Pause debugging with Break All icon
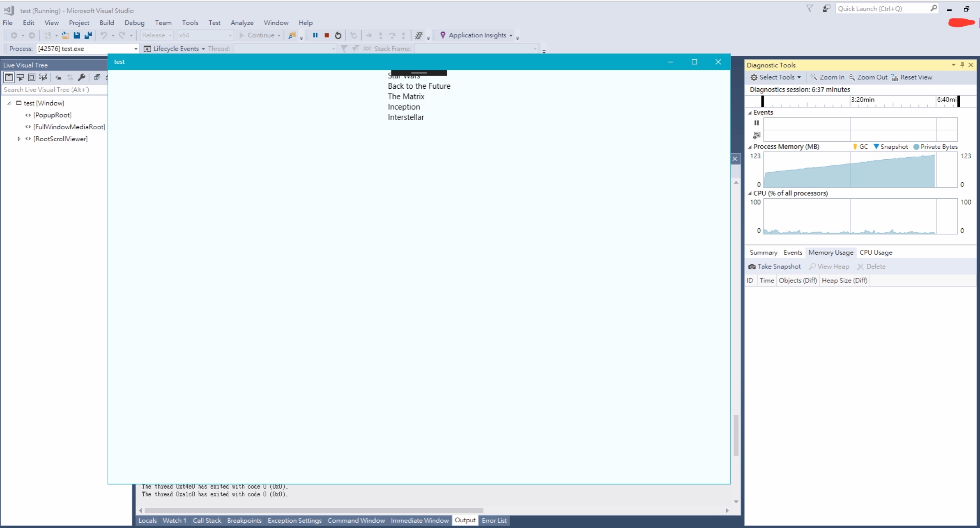The image size is (980, 528). tap(315, 35)
